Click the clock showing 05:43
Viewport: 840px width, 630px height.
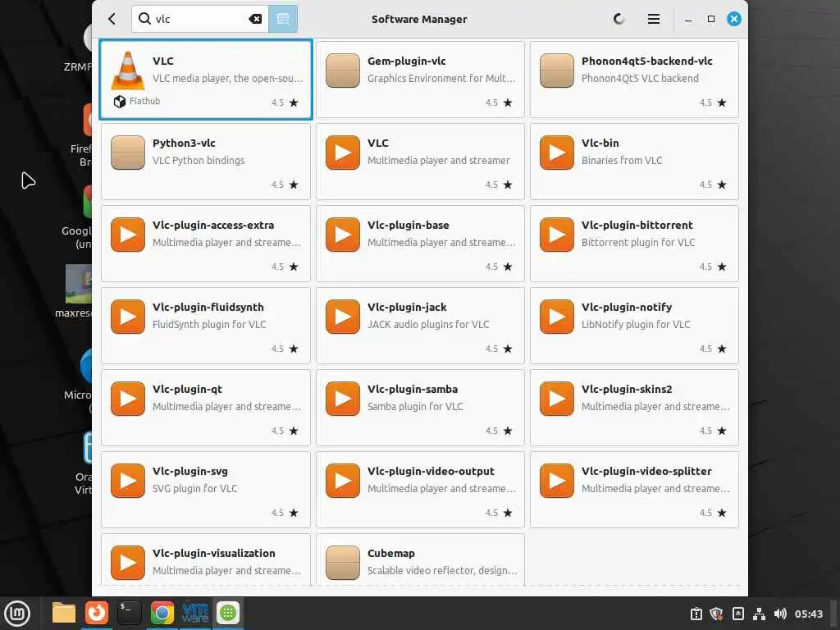pos(808,614)
